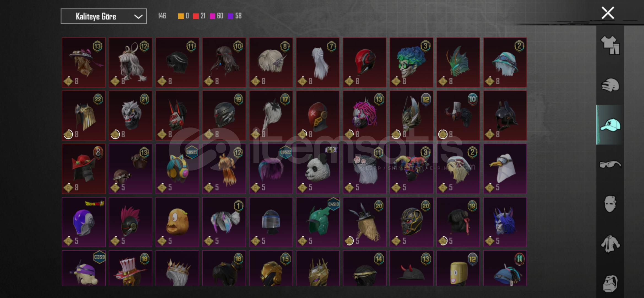Choose the potato head headgear item
Screen dimensions: 644x298
click(x=177, y=222)
